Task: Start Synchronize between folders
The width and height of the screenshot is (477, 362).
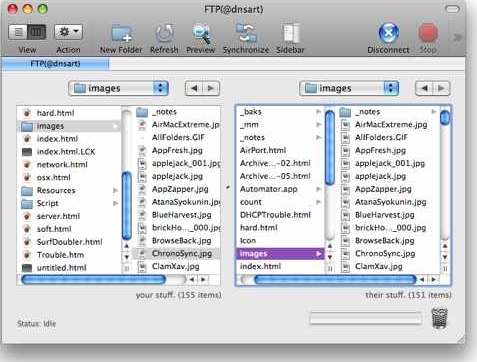Action: 246,33
